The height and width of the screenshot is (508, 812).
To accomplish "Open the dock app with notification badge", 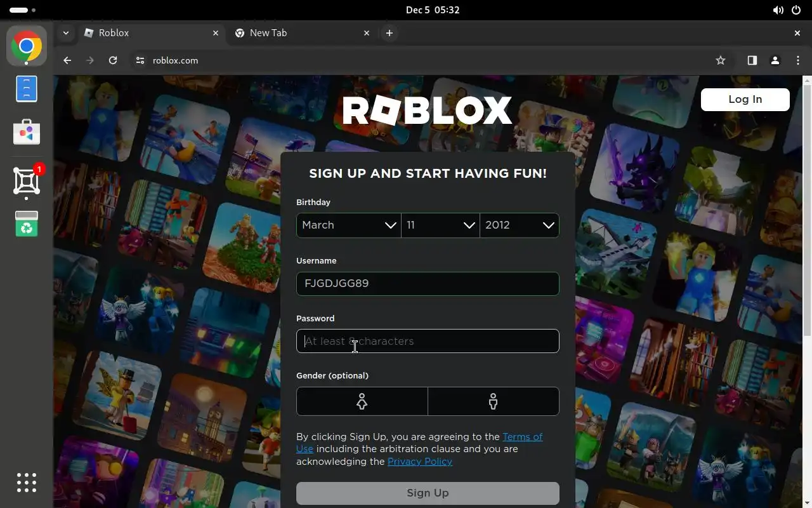I will coord(27,181).
